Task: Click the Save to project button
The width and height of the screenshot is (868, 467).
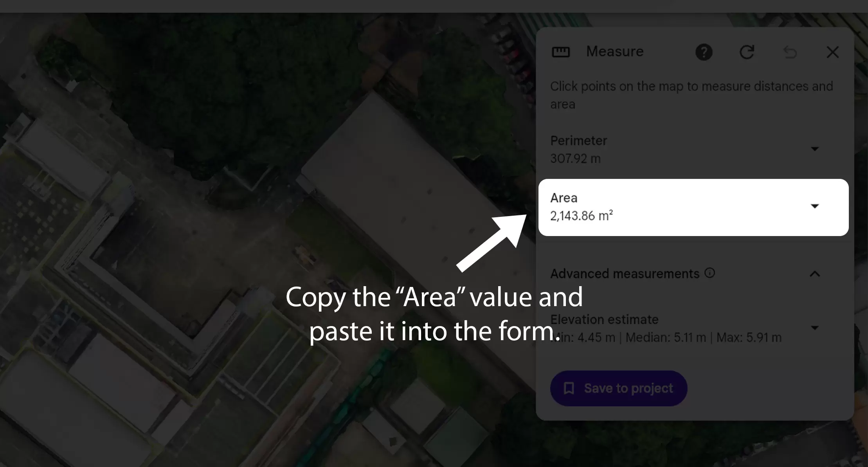Action: pyautogui.click(x=619, y=388)
